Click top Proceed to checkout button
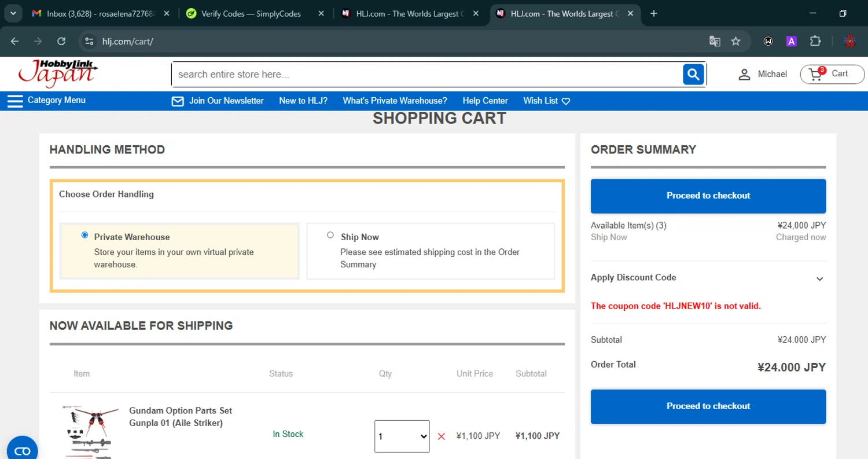The width and height of the screenshot is (868, 459). tap(708, 196)
